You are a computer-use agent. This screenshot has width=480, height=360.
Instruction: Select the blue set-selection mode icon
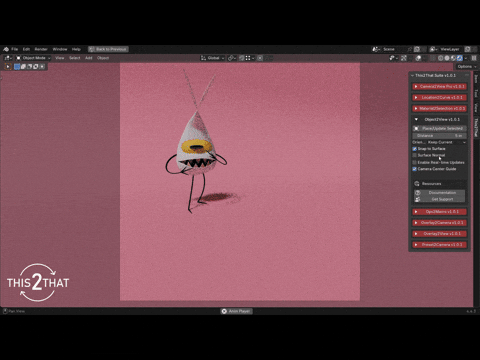click(x=17, y=67)
